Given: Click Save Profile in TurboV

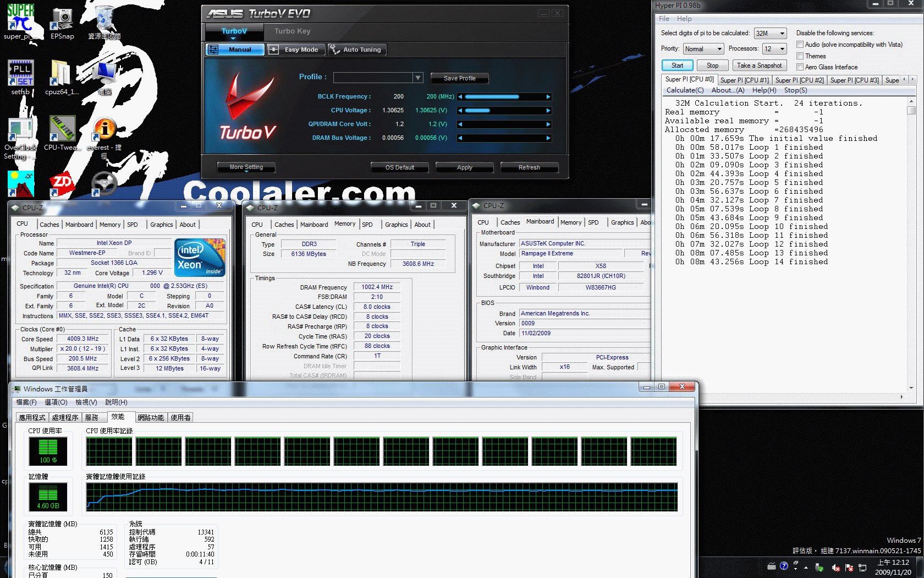Looking at the screenshot, I should pyautogui.click(x=459, y=78).
